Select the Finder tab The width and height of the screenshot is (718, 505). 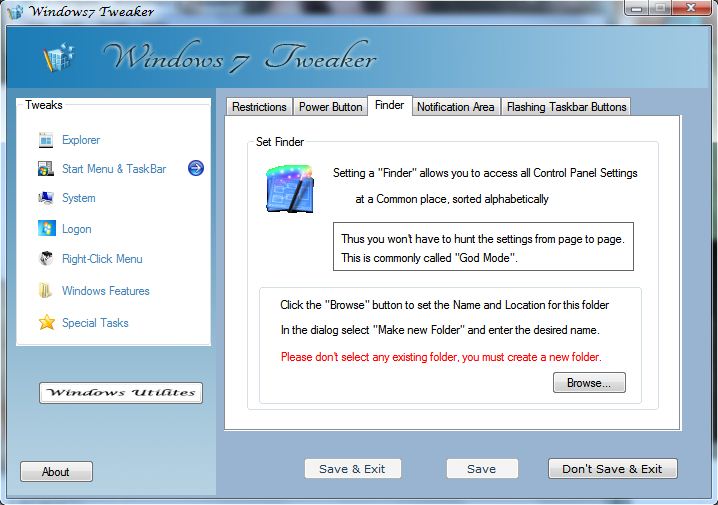point(390,105)
